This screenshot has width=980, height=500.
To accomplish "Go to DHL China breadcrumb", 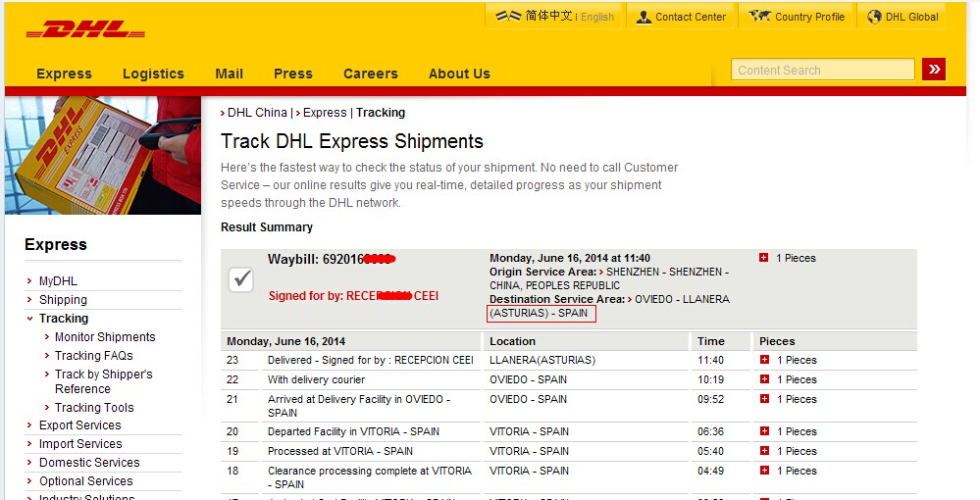I will point(257,113).
